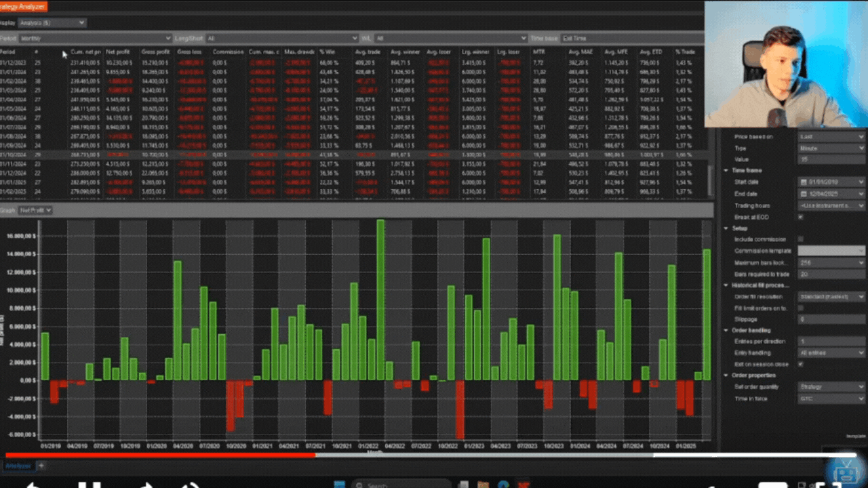Open Start date calendar icon
Screen dimensions: 868x488
click(803, 182)
